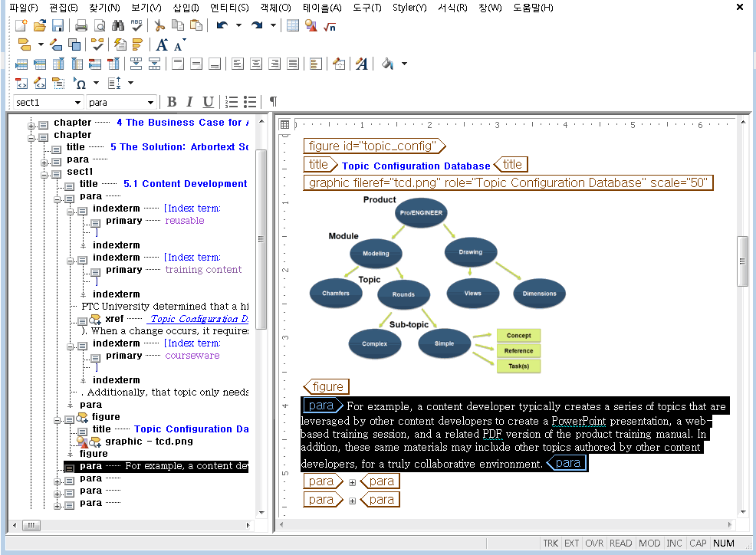Click the paint bucket fill icon
The image size is (756, 555).
tap(388, 64)
